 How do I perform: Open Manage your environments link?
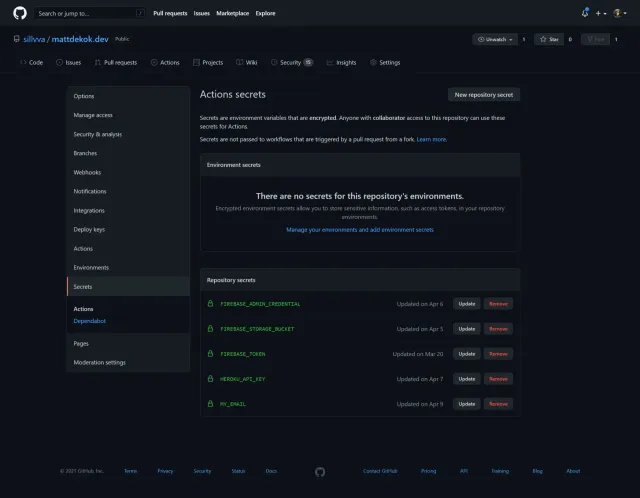(x=360, y=230)
